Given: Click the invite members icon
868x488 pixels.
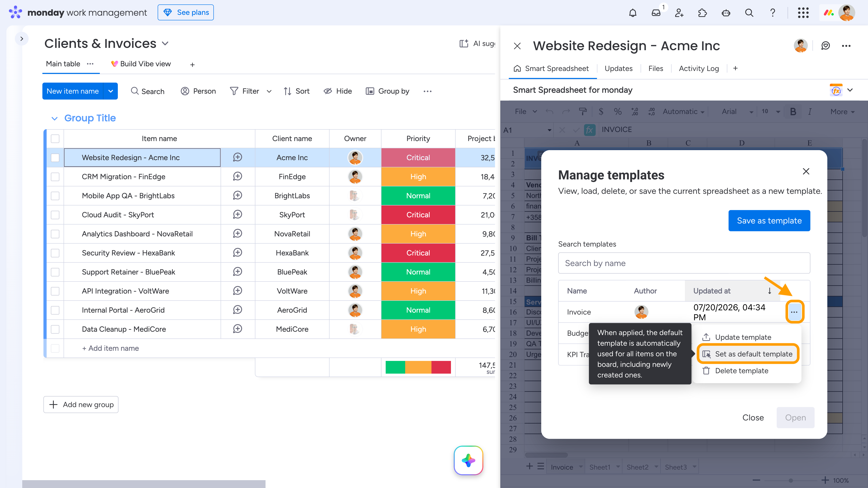Looking at the screenshot, I should pyautogui.click(x=679, y=13).
